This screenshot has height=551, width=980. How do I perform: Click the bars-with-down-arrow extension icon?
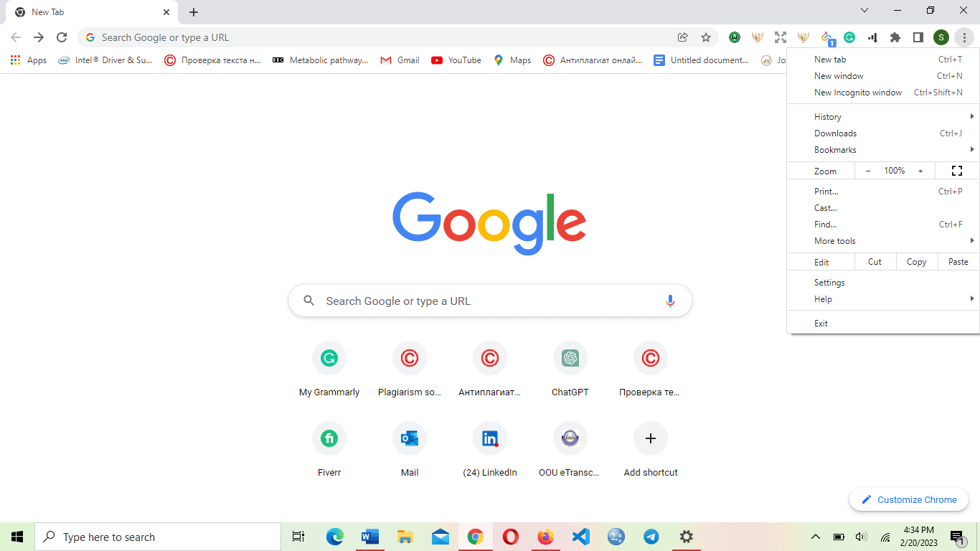872,37
